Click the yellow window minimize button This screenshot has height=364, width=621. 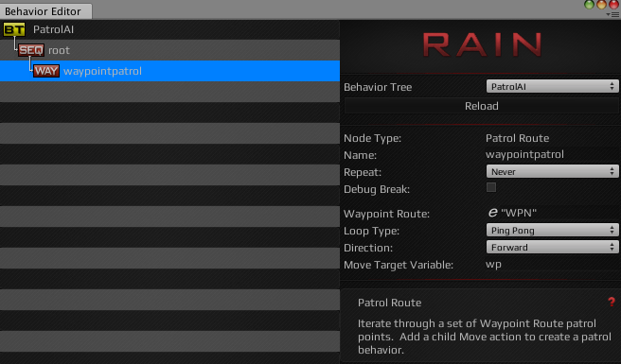(x=601, y=5)
